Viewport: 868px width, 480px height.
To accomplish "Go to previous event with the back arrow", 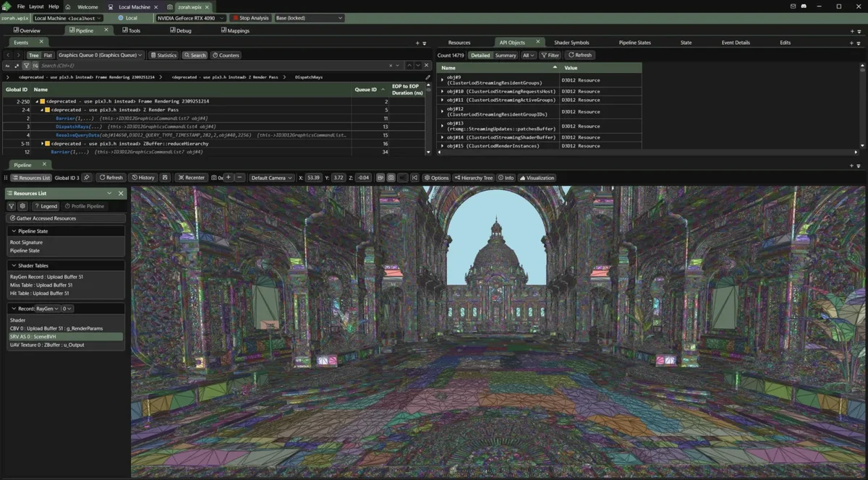I will point(8,55).
